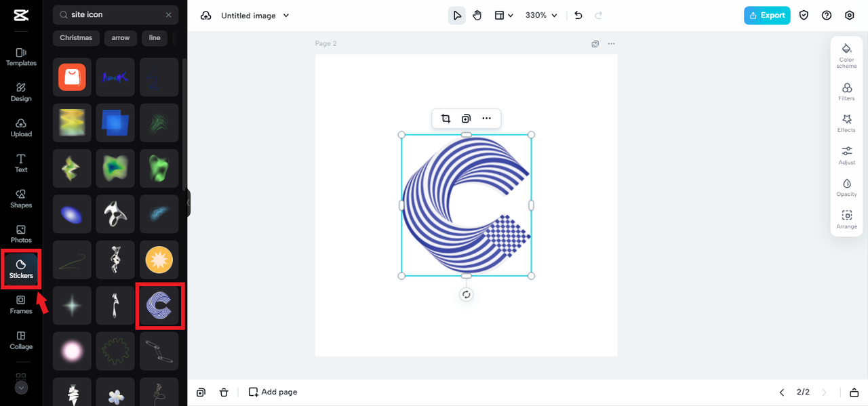Screen dimensions: 868x406
Task: Click the sticker search field
Action: 115,14
